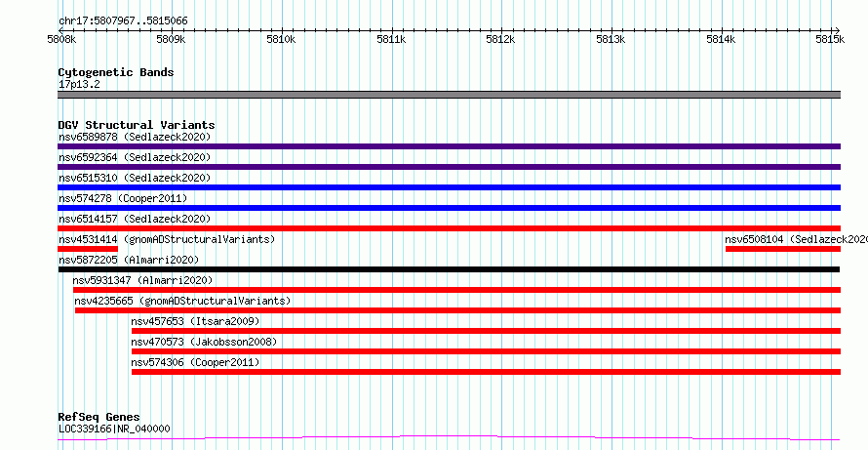Select the nsv574306 (Cooper2011) label

195,362
